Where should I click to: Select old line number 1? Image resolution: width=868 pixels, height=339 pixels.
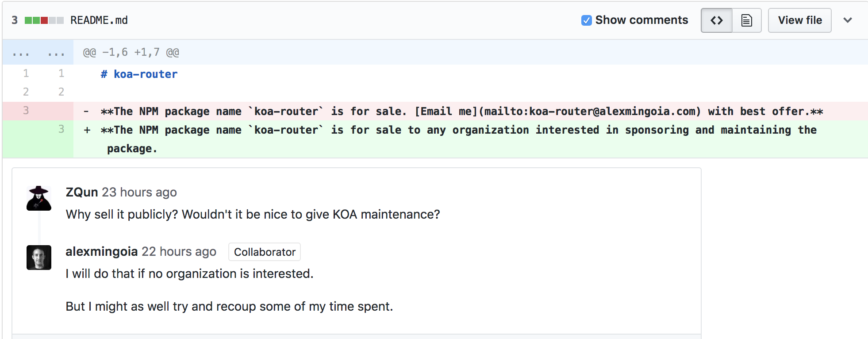coord(26,73)
